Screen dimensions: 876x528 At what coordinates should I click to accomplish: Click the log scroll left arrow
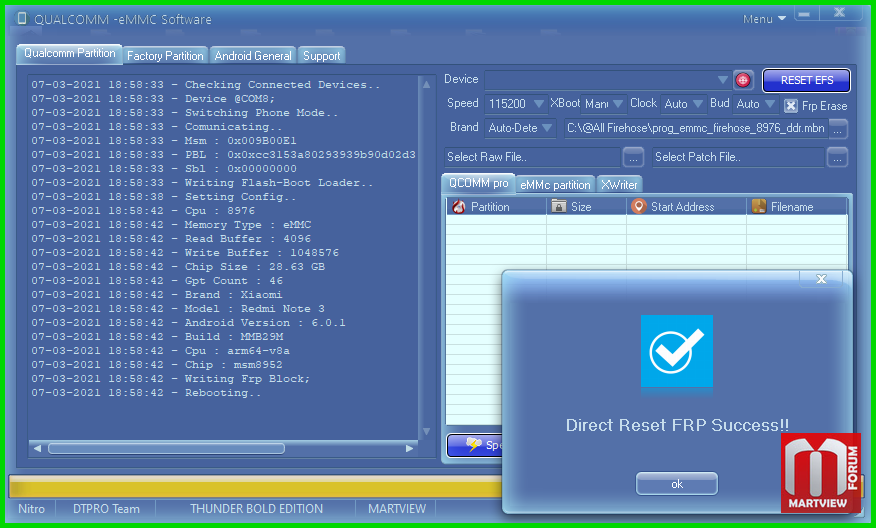click(x=37, y=448)
